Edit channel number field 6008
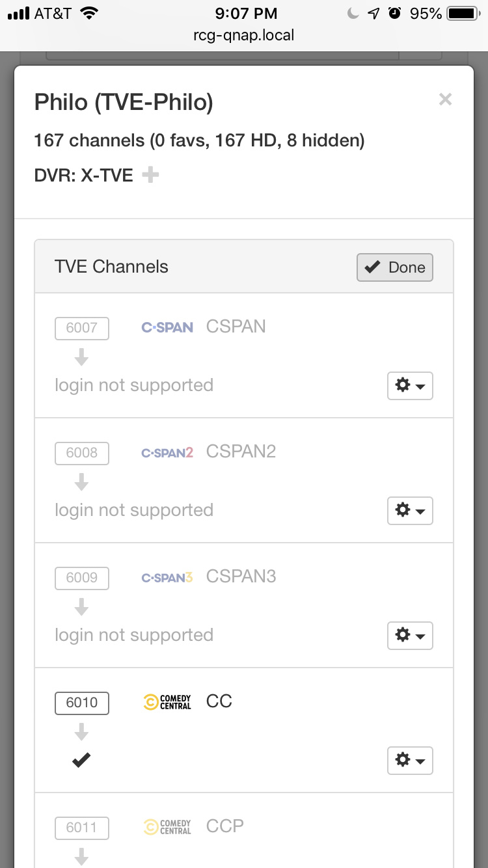 coord(82,453)
